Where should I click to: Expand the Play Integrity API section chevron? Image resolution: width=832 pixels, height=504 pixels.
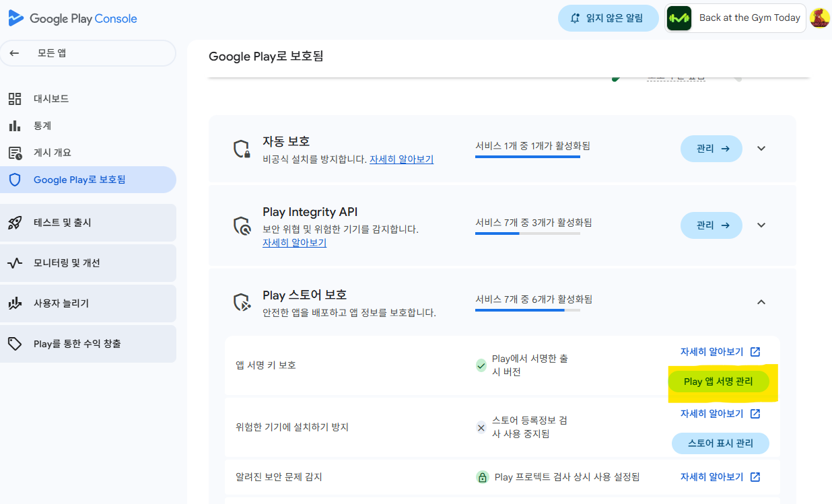(x=761, y=225)
